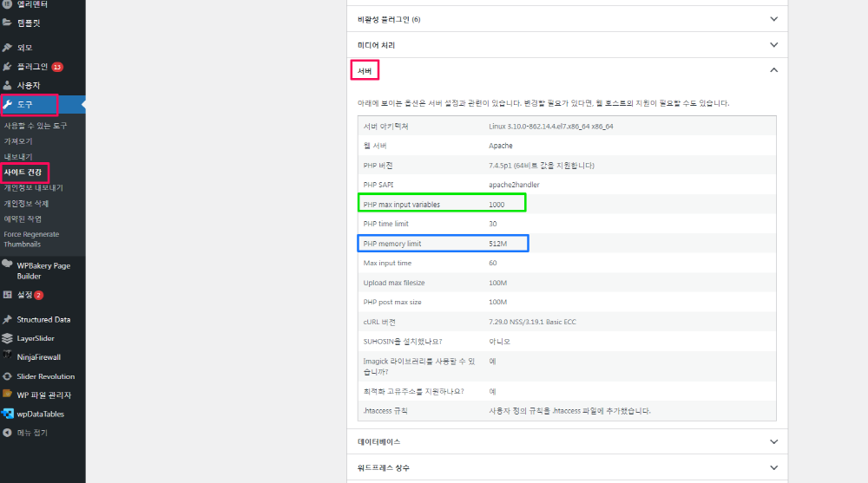Click the 설정 settings icon
The image size is (868, 483).
point(7,295)
